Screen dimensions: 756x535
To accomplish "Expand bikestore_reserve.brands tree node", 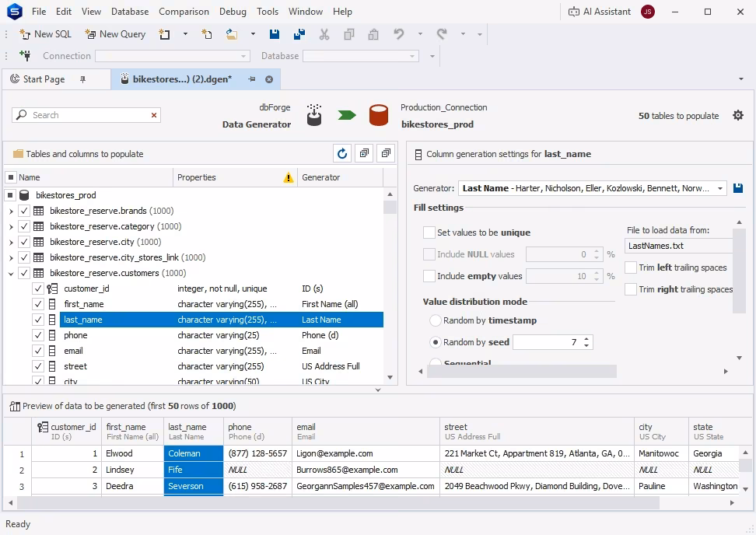I will tap(11, 211).
